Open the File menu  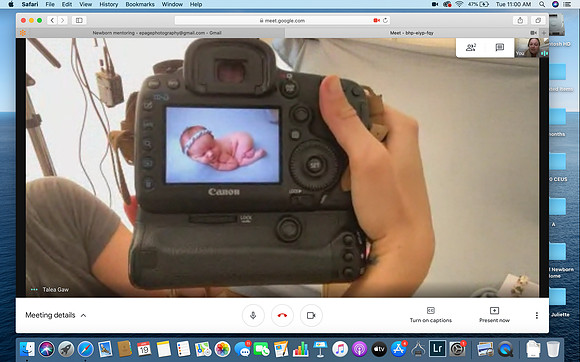[x=50, y=4]
